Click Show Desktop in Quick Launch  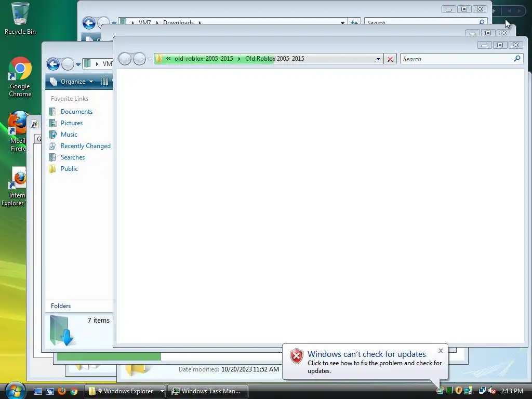pos(37,391)
